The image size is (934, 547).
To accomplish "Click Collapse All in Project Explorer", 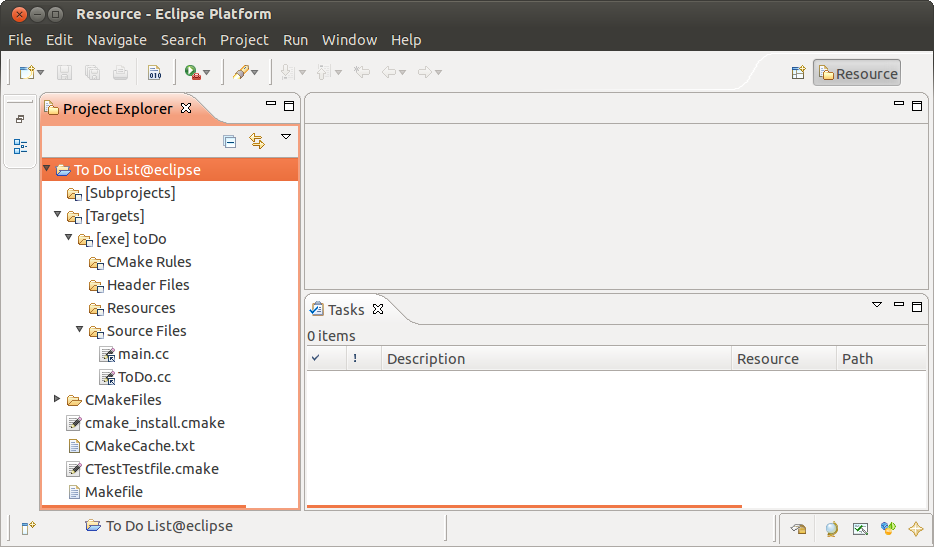I will click(x=229, y=141).
